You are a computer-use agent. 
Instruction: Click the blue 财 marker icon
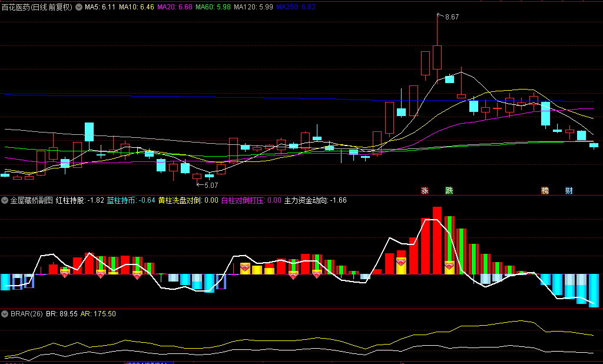(569, 190)
